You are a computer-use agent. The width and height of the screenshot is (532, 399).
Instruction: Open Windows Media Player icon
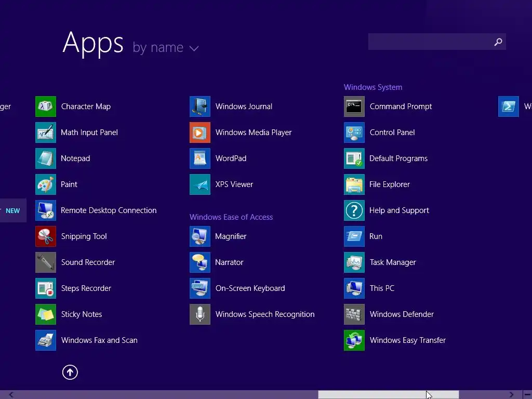coord(200,132)
